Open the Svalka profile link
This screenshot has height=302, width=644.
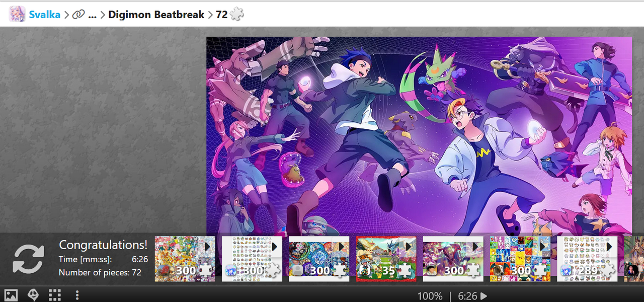point(44,15)
